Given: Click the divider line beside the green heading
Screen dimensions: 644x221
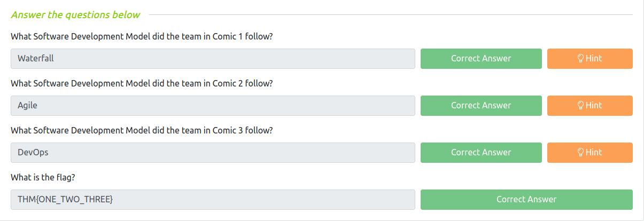Looking at the screenshot, I should (390, 15).
